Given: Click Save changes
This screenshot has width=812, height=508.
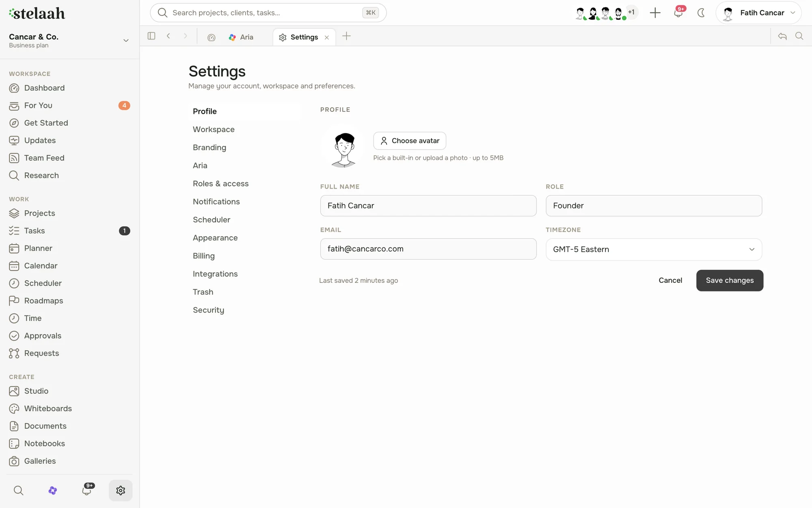Looking at the screenshot, I should [x=730, y=280].
